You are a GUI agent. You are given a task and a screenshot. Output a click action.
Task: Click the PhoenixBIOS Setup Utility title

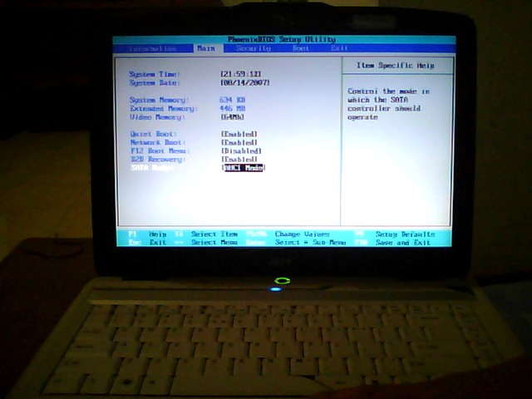(x=282, y=40)
